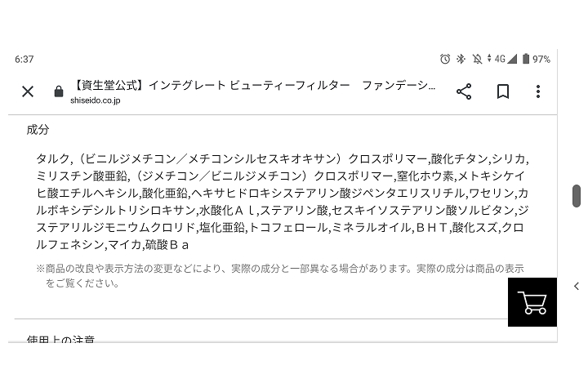Viewport: 588px width, 392px height.
Task: Tap the muted notifications bell icon
Action: tap(477, 59)
